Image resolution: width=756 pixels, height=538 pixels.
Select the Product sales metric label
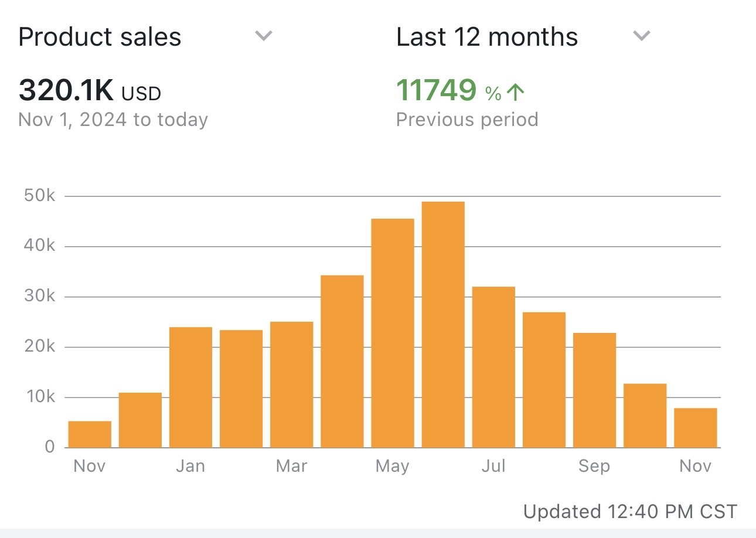(100, 37)
